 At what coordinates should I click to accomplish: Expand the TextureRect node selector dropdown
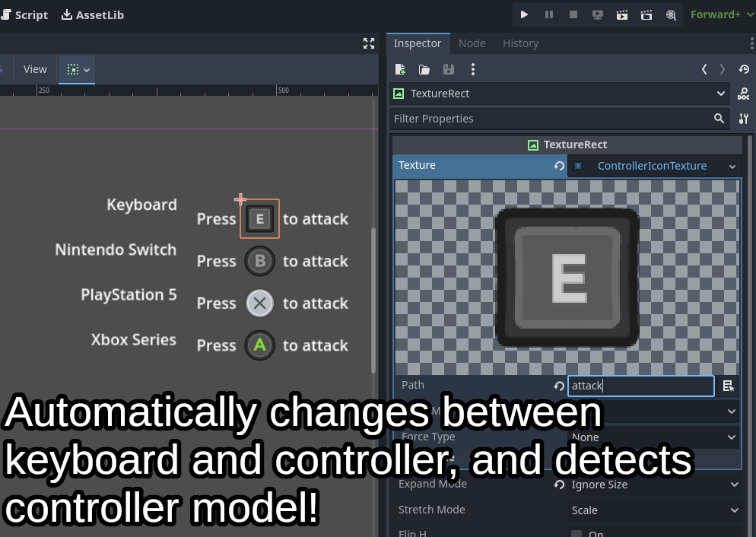tap(560, 94)
